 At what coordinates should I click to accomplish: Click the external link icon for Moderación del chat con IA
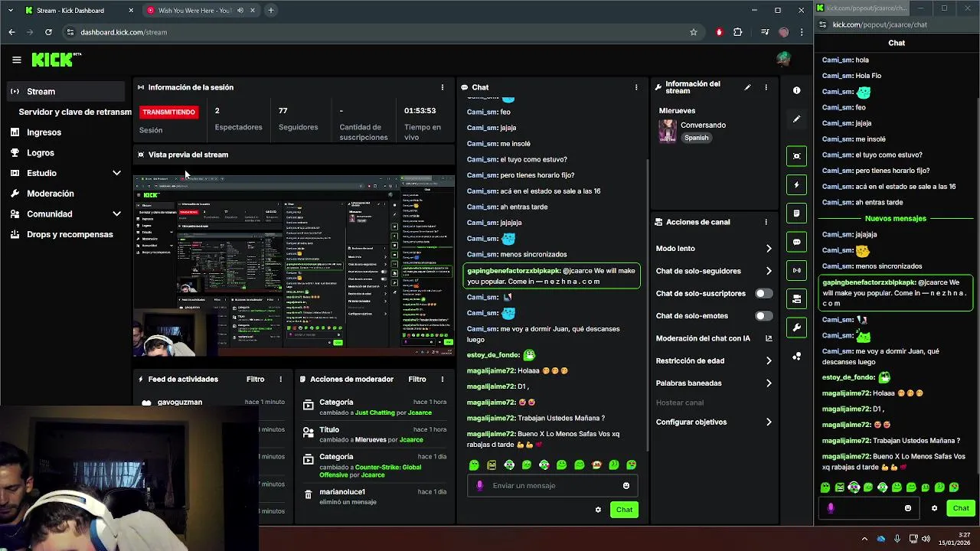point(769,338)
